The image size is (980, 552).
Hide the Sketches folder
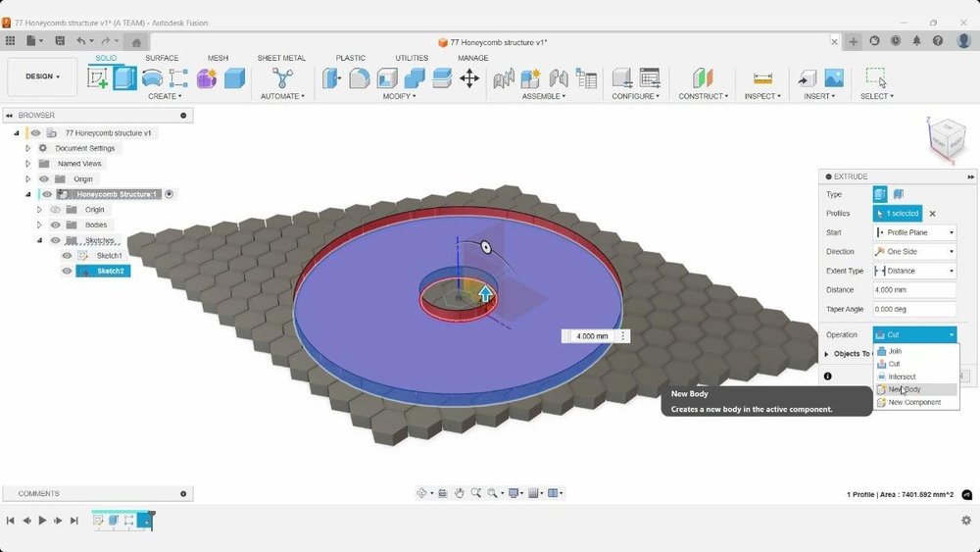click(56, 240)
